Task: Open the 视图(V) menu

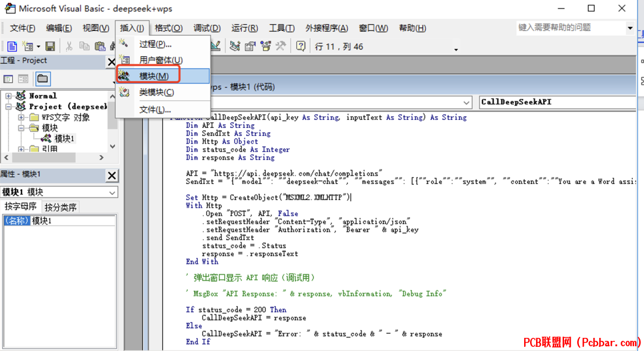Action: (x=95, y=28)
